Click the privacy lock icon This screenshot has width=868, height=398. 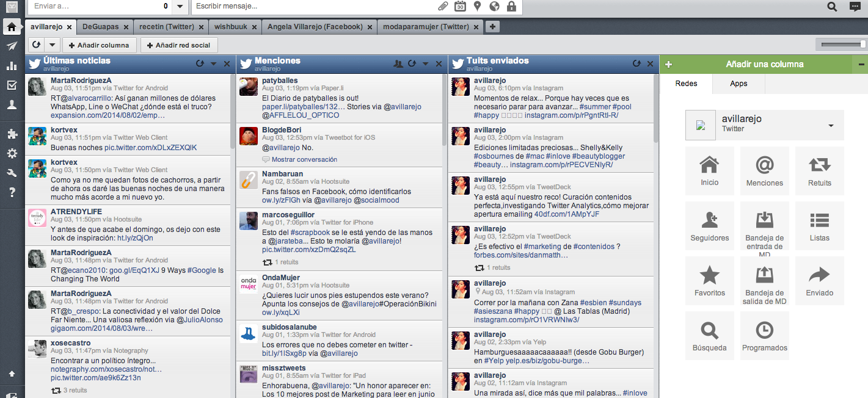click(511, 7)
